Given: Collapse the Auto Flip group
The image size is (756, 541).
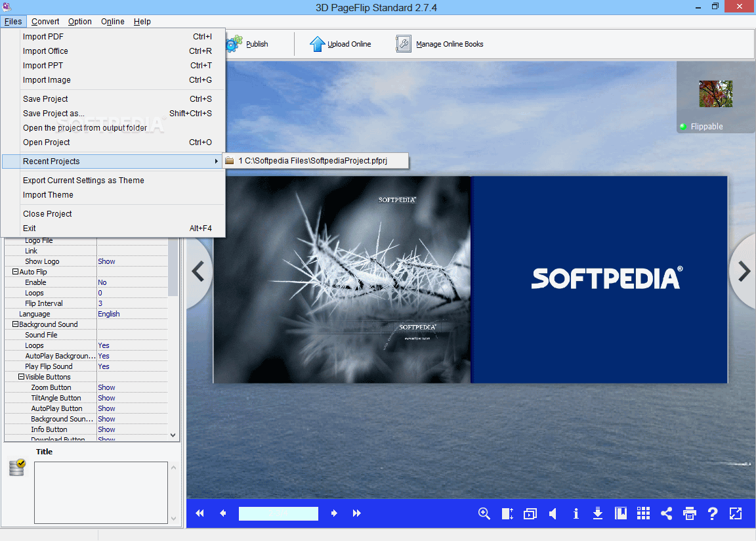Looking at the screenshot, I should [x=16, y=272].
